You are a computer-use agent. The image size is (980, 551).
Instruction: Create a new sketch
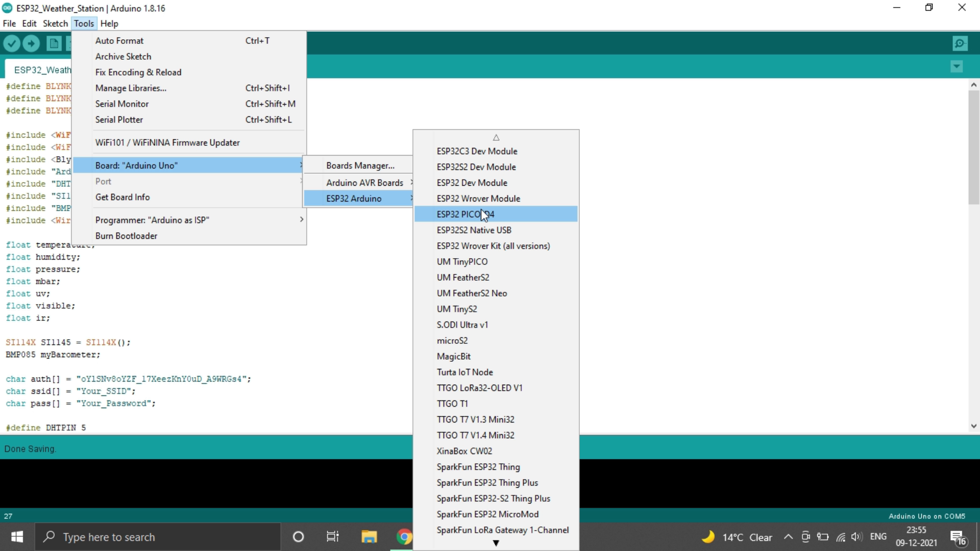point(54,43)
